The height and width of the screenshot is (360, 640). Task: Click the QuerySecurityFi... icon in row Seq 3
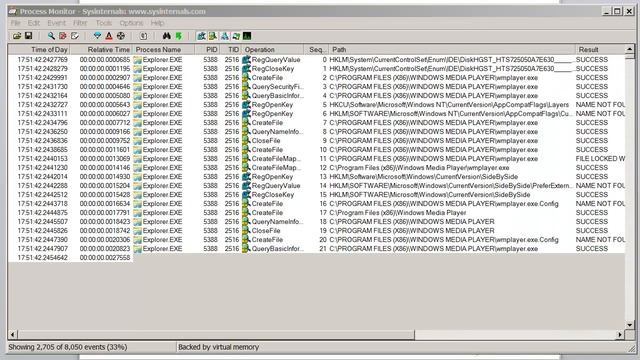(x=246, y=87)
